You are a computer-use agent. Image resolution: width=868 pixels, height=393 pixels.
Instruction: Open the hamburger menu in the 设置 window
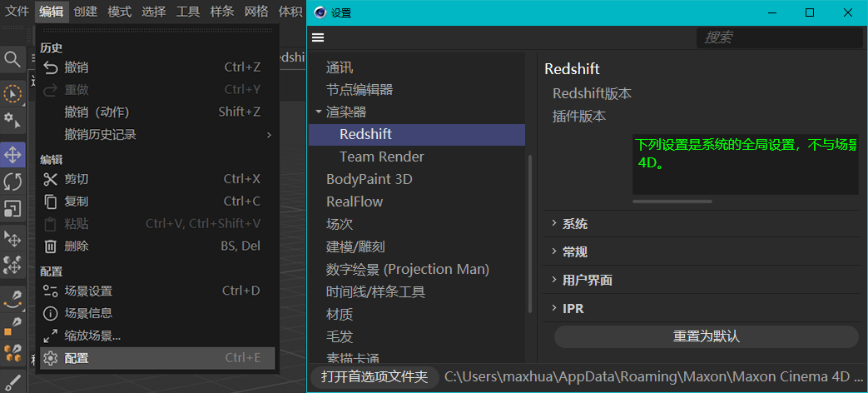pyautogui.click(x=318, y=37)
